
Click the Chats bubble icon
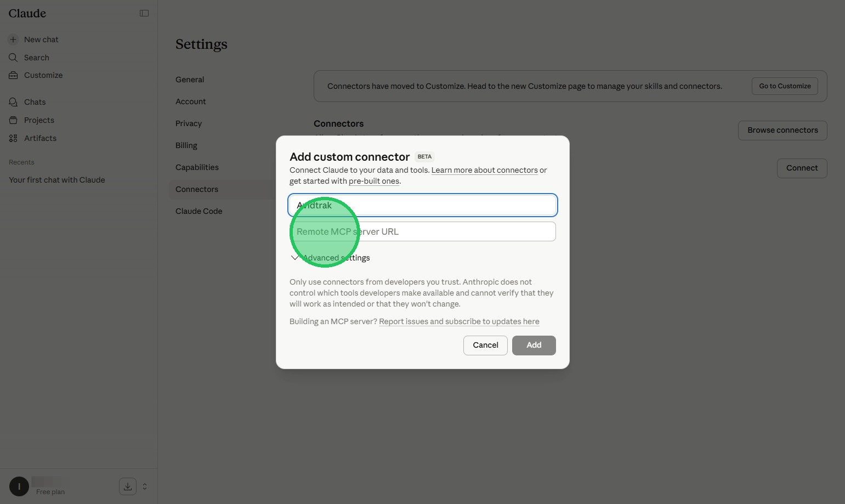13,102
